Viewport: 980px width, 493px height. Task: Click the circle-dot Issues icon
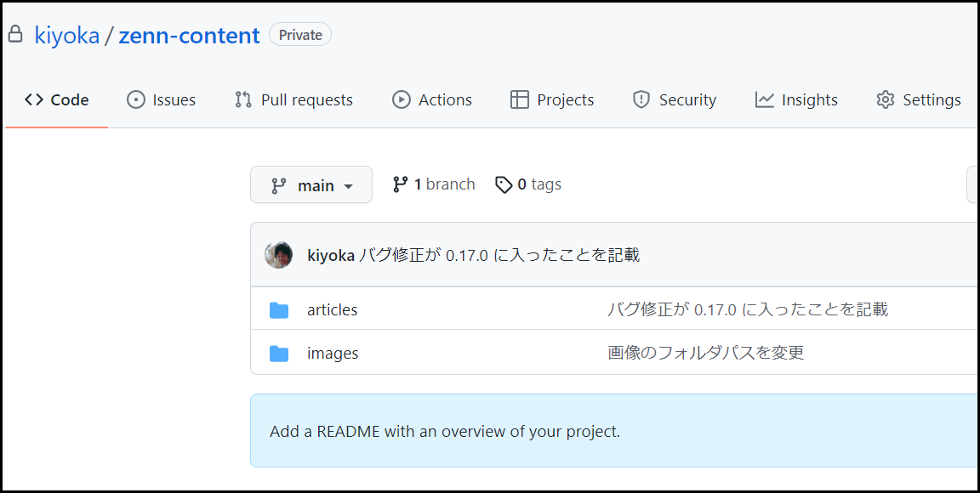click(x=135, y=100)
